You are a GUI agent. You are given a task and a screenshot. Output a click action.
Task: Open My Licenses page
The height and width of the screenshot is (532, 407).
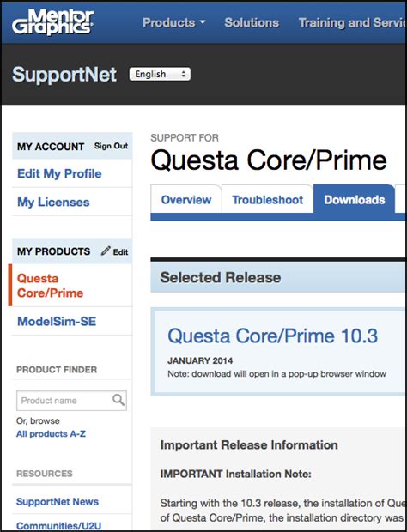(x=53, y=202)
